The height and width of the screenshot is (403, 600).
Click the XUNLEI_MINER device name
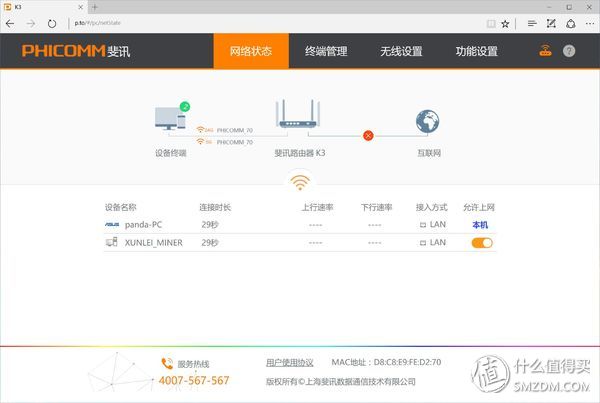pyautogui.click(x=153, y=243)
